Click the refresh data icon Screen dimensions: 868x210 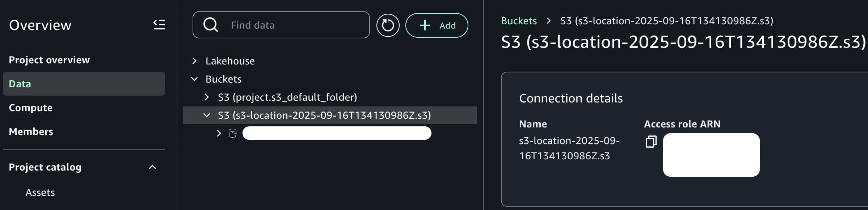click(x=388, y=25)
